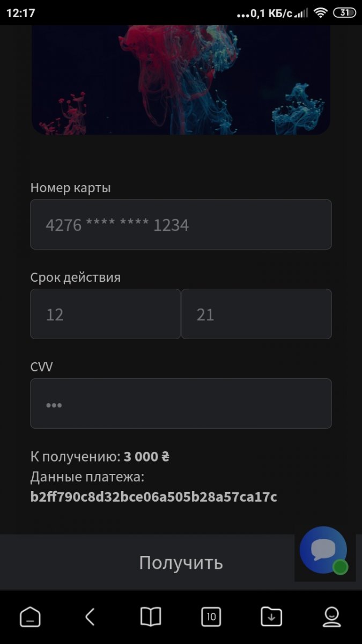Tap the browser home icon
Image resolution: width=362 pixels, height=644 pixels.
(x=30, y=617)
